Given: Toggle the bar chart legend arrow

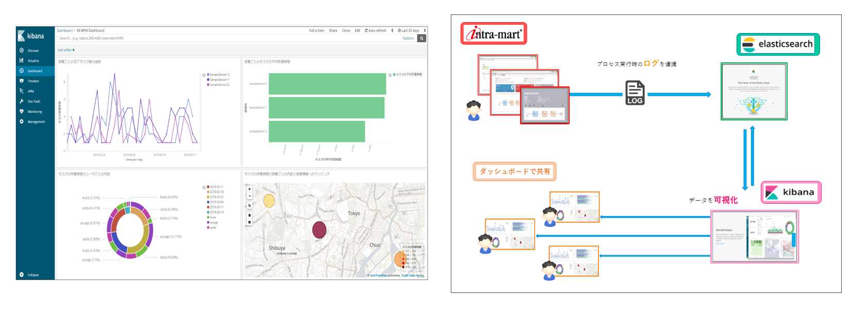Looking at the screenshot, I should pos(390,75).
